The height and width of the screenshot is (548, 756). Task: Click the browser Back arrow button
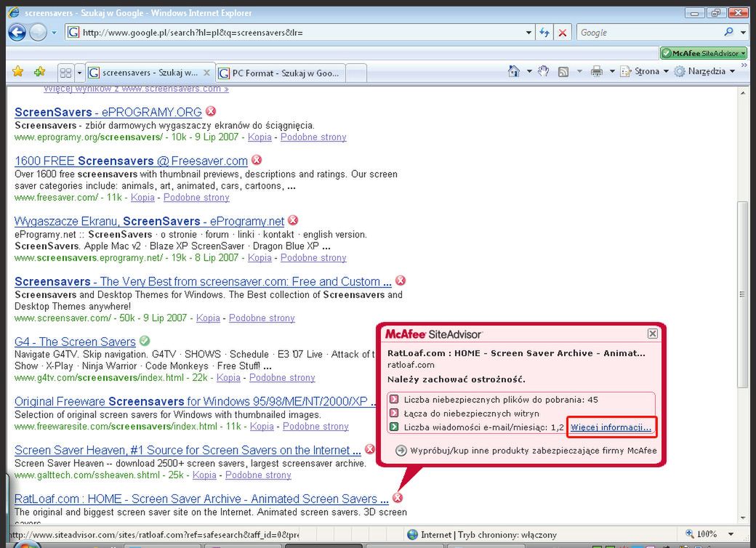coord(17,32)
